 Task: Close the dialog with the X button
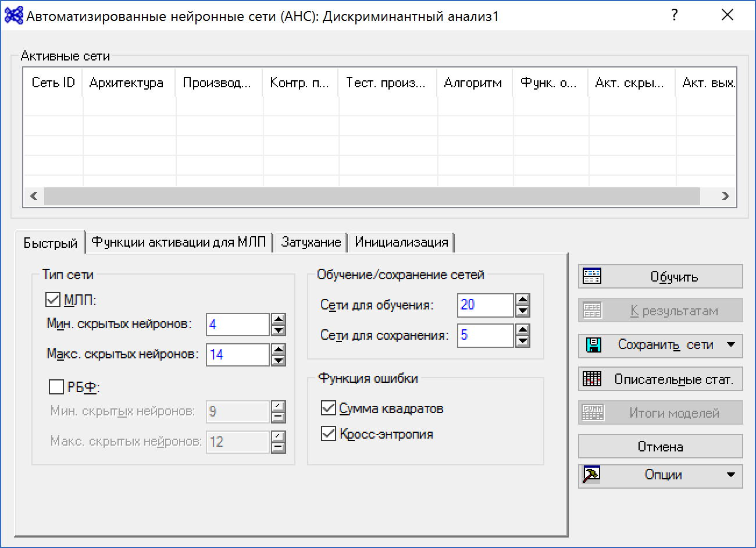coord(728,15)
